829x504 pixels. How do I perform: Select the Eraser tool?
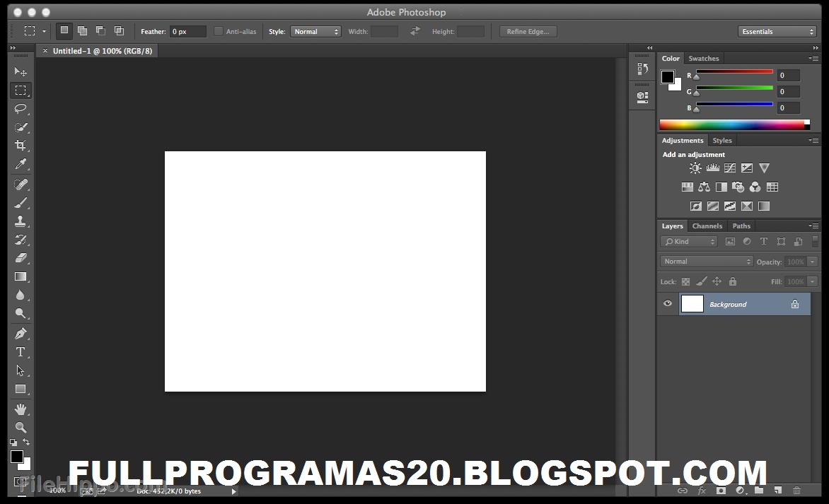[x=21, y=258]
